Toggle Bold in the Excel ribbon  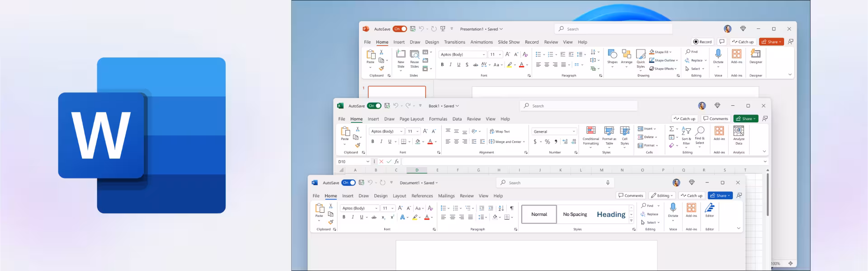[x=373, y=141]
